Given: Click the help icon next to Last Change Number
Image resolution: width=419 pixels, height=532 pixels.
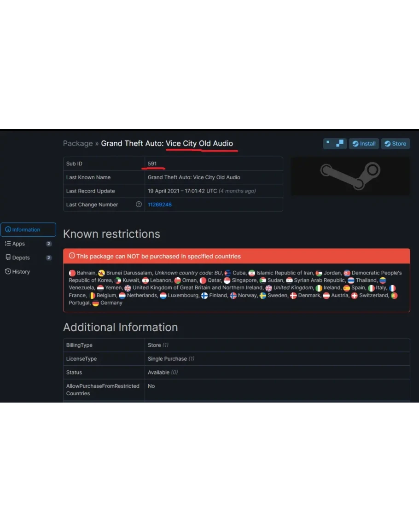Looking at the screenshot, I should pos(139,205).
